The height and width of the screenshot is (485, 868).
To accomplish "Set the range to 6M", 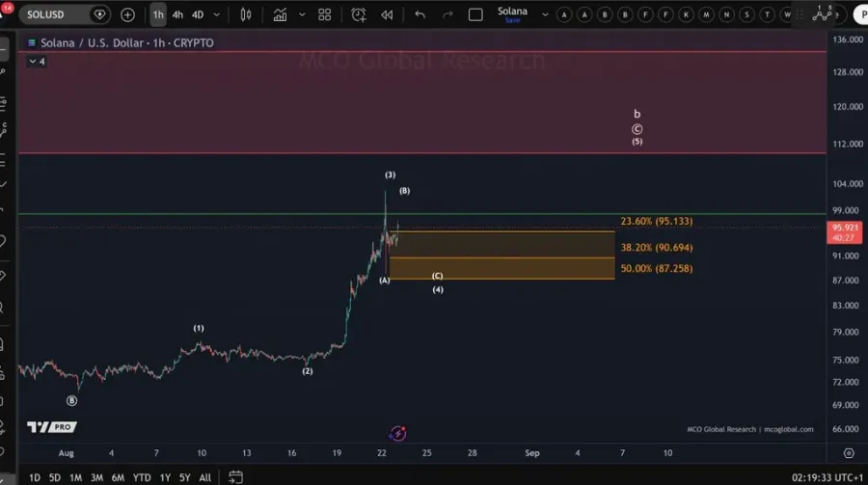I will [118, 477].
